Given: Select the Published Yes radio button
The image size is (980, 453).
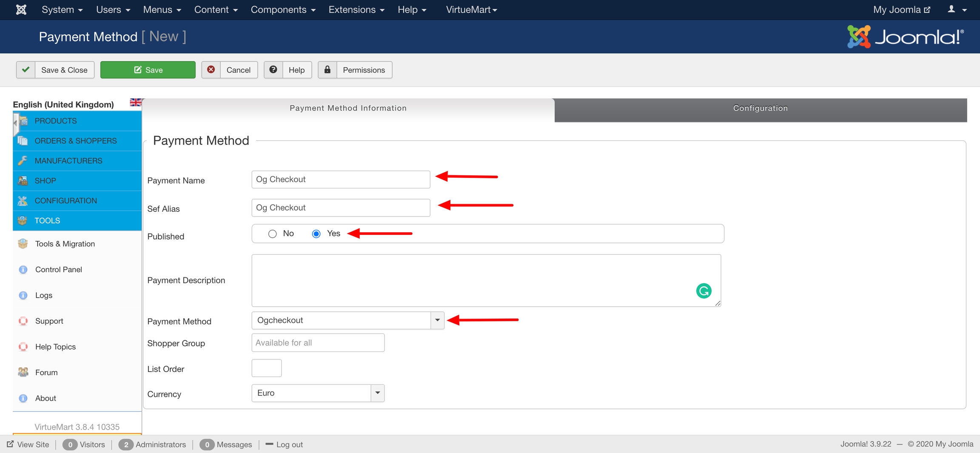Looking at the screenshot, I should click(x=316, y=234).
